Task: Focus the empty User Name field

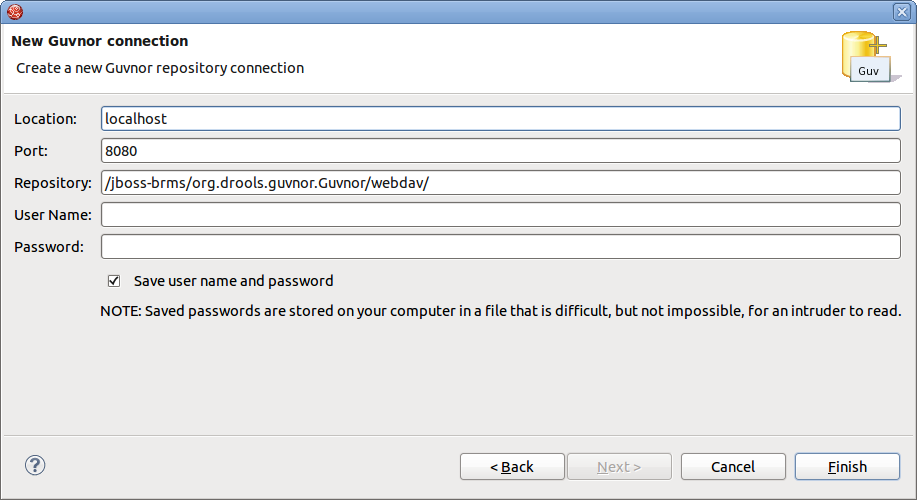Action: point(501,214)
